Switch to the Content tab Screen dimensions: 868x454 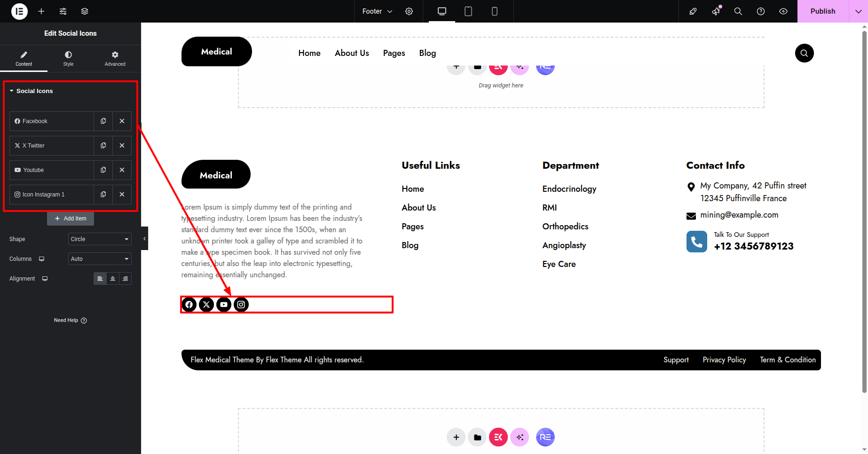(24, 59)
